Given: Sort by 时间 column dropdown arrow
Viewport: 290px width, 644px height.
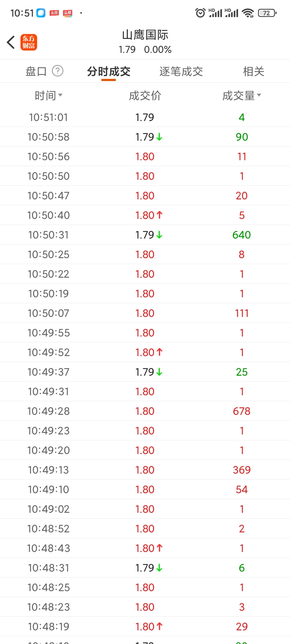Looking at the screenshot, I should (60, 95).
